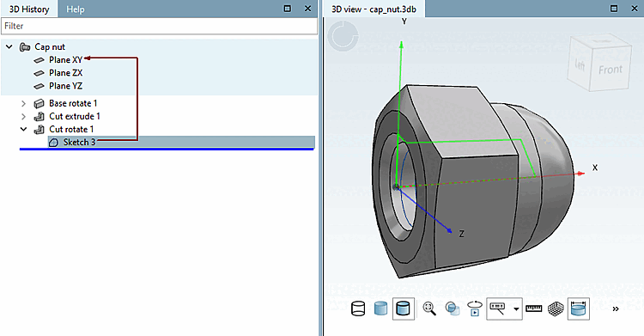Select Base rotate 1 feature
This screenshot has height=336, width=644.
pyautogui.click(x=73, y=103)
